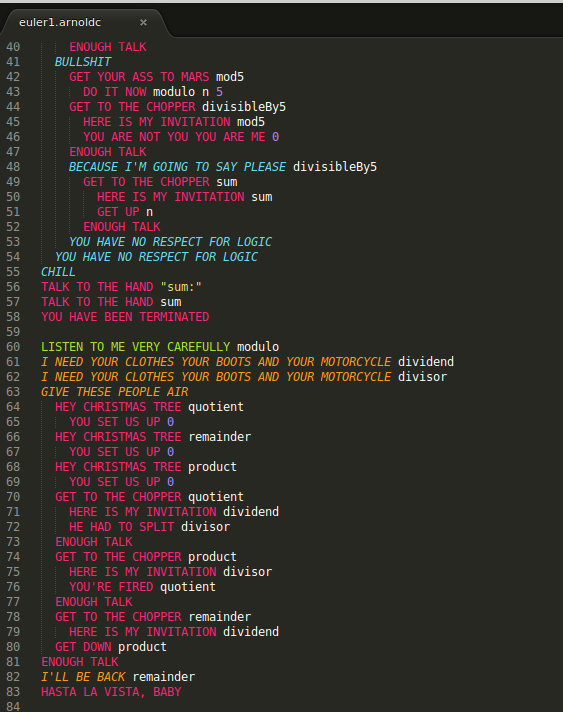Click GIVE THESE PEOPLE AIR on line 63
The width and height of the screenshot is (563, 712).
pyautogui.click(x=114, y=392)
